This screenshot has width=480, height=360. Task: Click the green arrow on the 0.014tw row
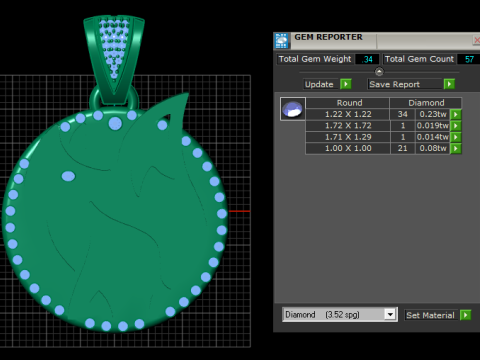tap(455, 137)
